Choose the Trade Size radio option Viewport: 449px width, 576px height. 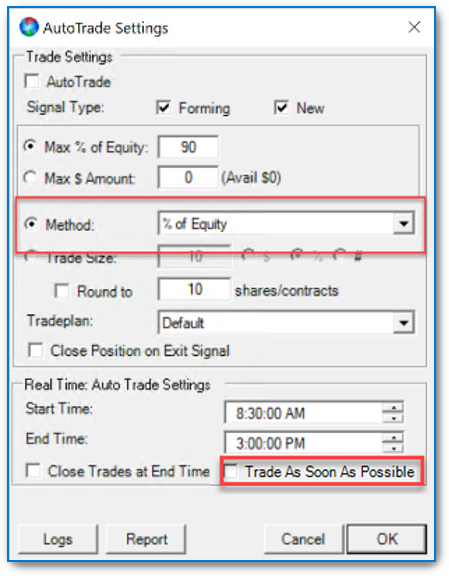tap(30, 258)
